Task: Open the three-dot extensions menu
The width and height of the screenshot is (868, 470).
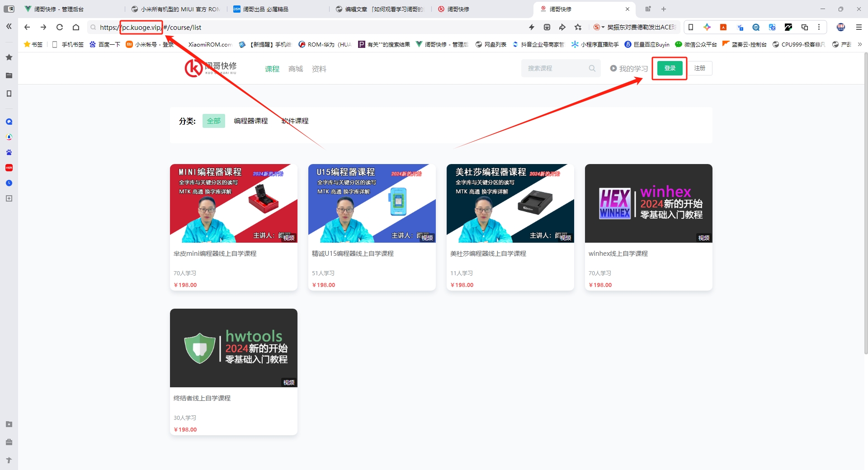Action: pyautogui.click(x=819, y=27)
